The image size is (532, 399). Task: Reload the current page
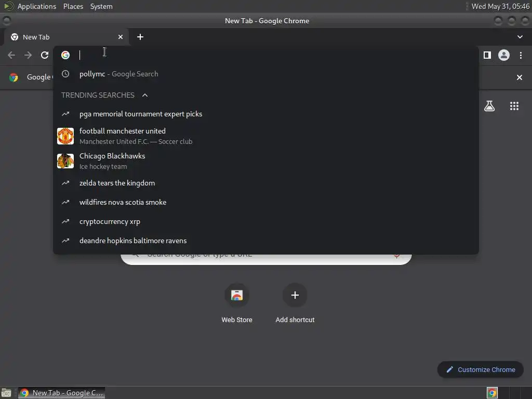coord(45,55)
